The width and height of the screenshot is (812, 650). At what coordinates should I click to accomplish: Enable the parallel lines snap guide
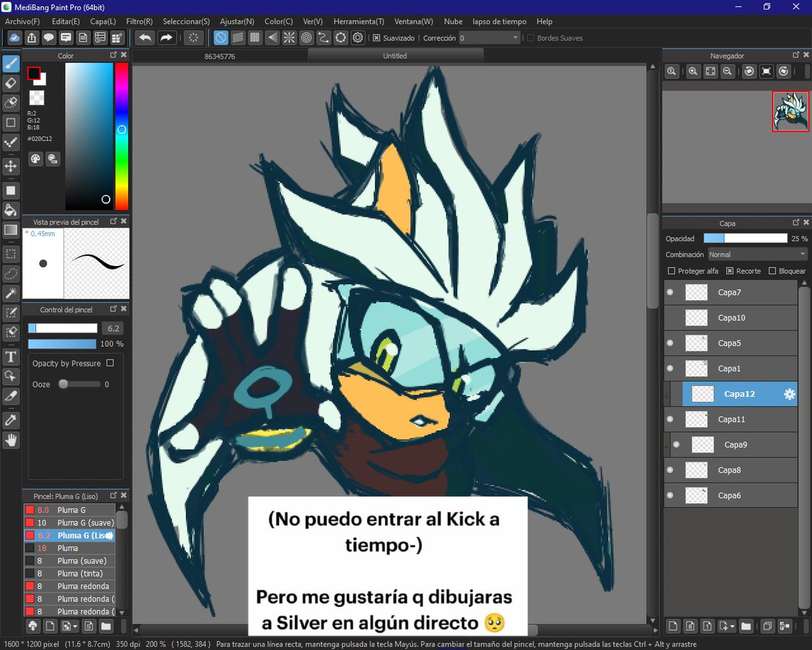(238, 38)
